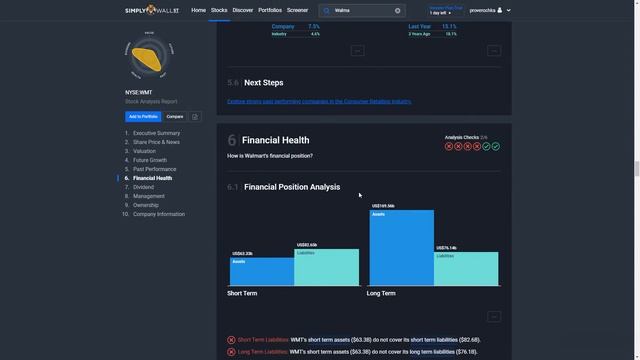The width and height of the screenshot is (640, 360).
Task: Expand the account dropdown chevron
Action: point(509,11)
